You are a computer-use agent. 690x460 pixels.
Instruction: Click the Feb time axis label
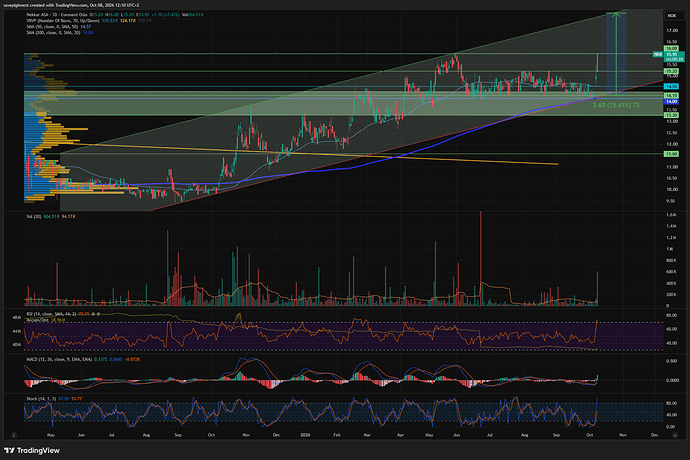click(x=337, y=435)
